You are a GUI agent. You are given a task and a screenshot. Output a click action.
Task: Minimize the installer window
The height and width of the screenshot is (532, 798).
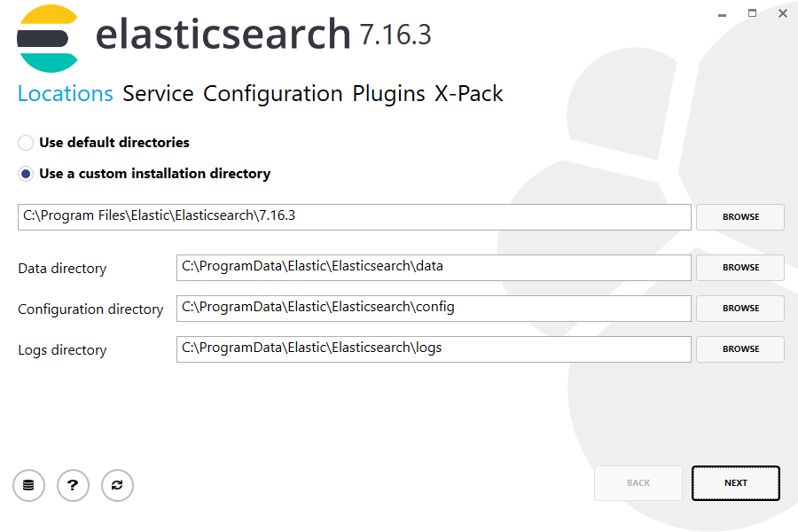pos(722,14)
